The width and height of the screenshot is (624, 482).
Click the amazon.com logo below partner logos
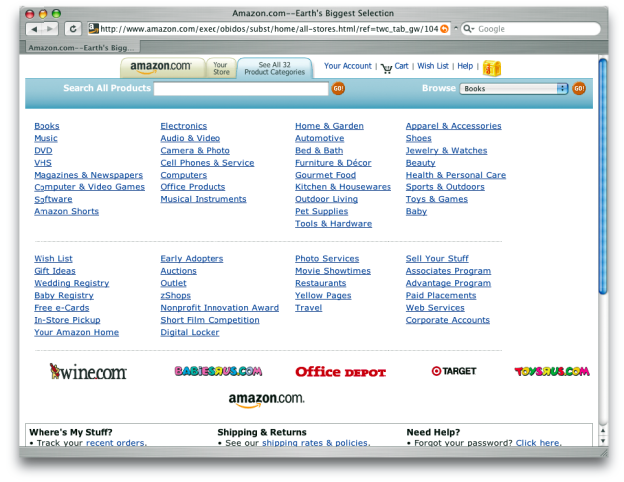266,400
